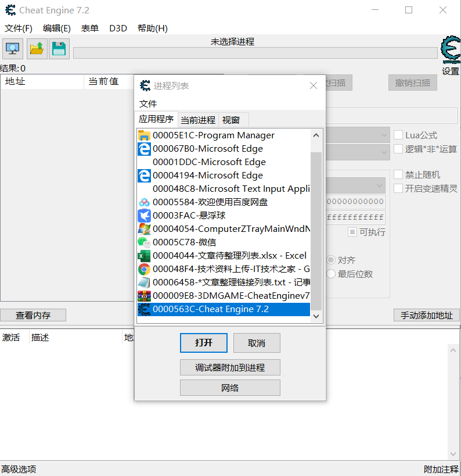Check the 禁止随机 option
The height and width of the screenshot is (476, 461).
click(398, 174)
